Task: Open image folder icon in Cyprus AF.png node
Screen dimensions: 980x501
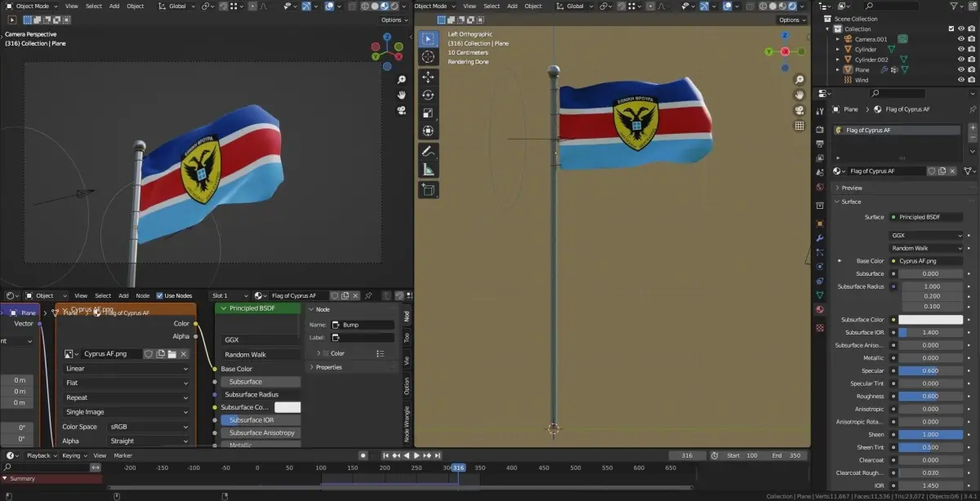Action: (172, 354)
